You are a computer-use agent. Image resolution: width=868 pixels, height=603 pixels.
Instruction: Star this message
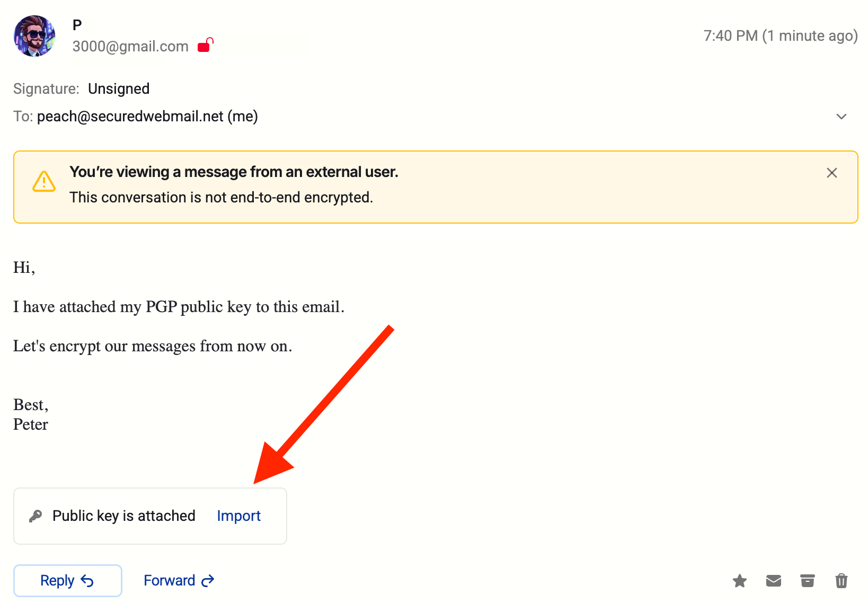740,581
